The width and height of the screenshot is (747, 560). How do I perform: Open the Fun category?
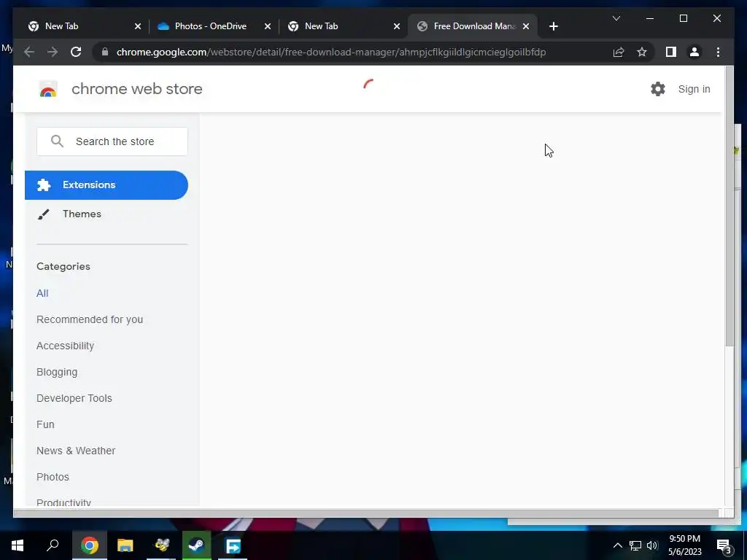click(45, 424)
